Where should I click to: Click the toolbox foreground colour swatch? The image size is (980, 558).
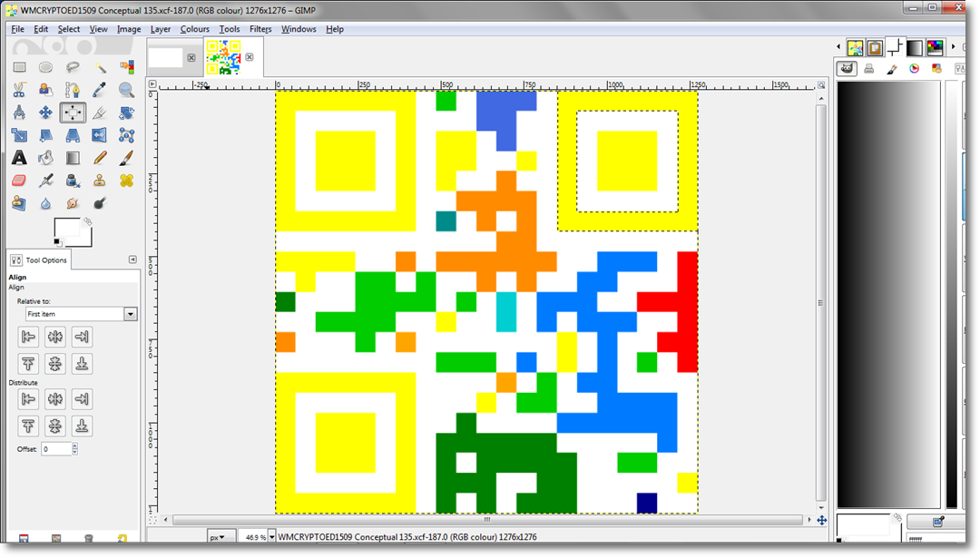(67, 229)
